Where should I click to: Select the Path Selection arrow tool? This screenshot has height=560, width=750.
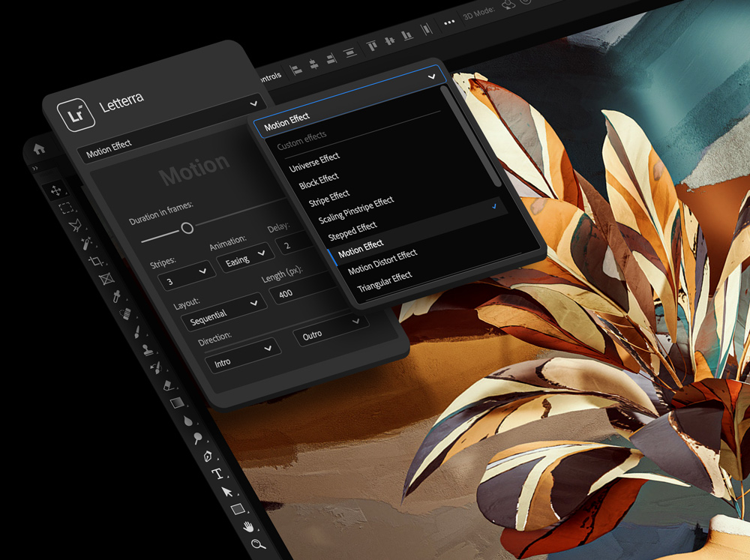tap(227, 491)
